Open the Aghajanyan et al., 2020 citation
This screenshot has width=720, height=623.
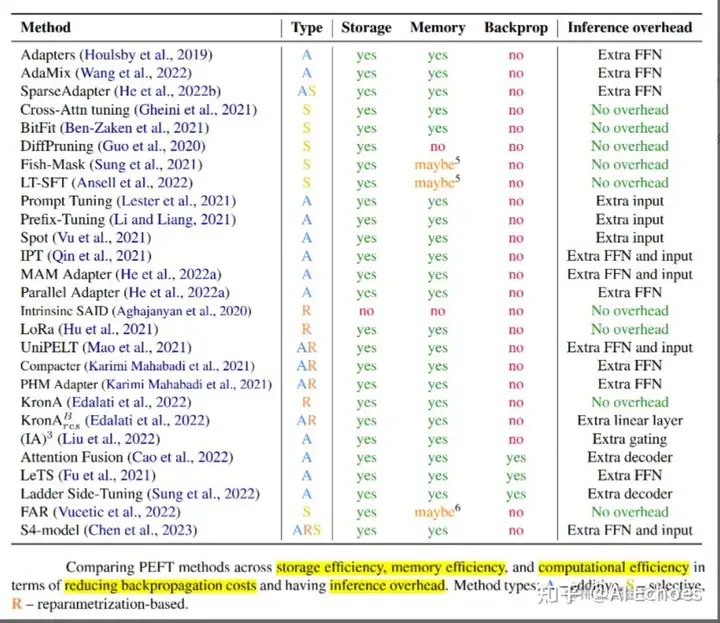(x=182, y=311)
